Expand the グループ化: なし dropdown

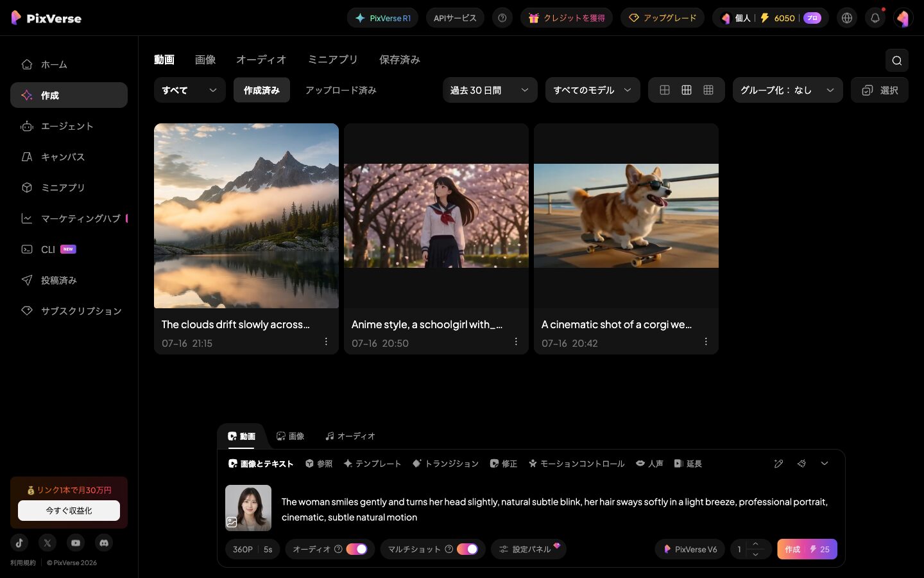coord(787,90)
